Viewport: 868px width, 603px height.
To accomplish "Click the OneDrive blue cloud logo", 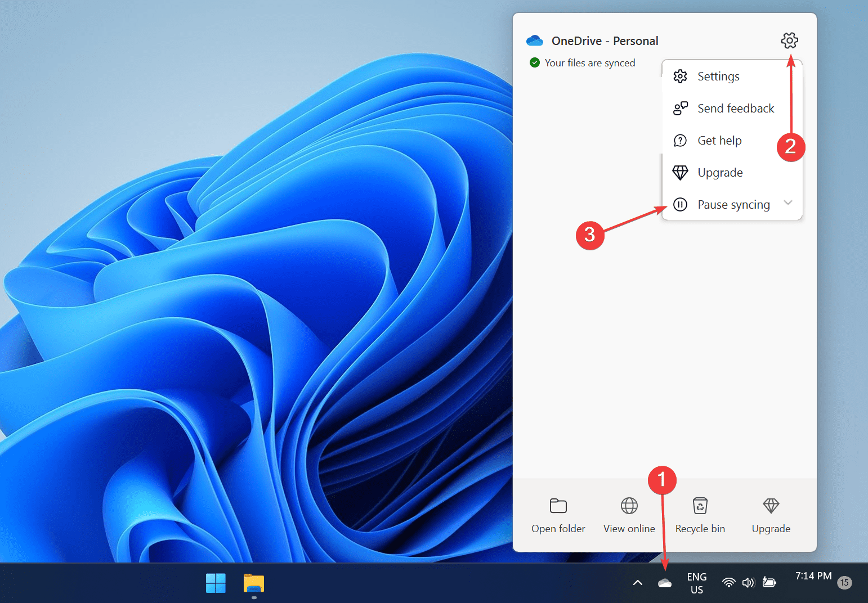I will (x=535, y=40).
